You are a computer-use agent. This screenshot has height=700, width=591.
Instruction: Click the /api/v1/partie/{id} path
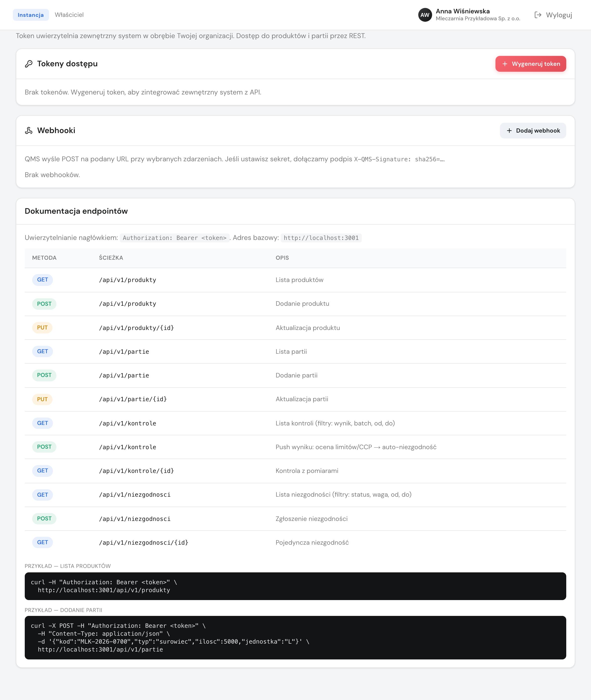pos(133,399)
